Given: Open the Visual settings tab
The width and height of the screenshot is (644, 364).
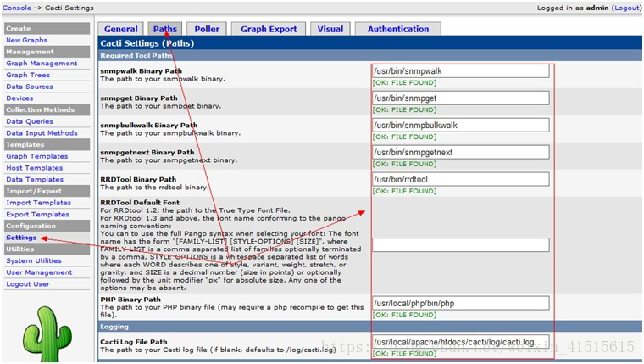Looking at the screenshot, I should [x=330, y=29].
